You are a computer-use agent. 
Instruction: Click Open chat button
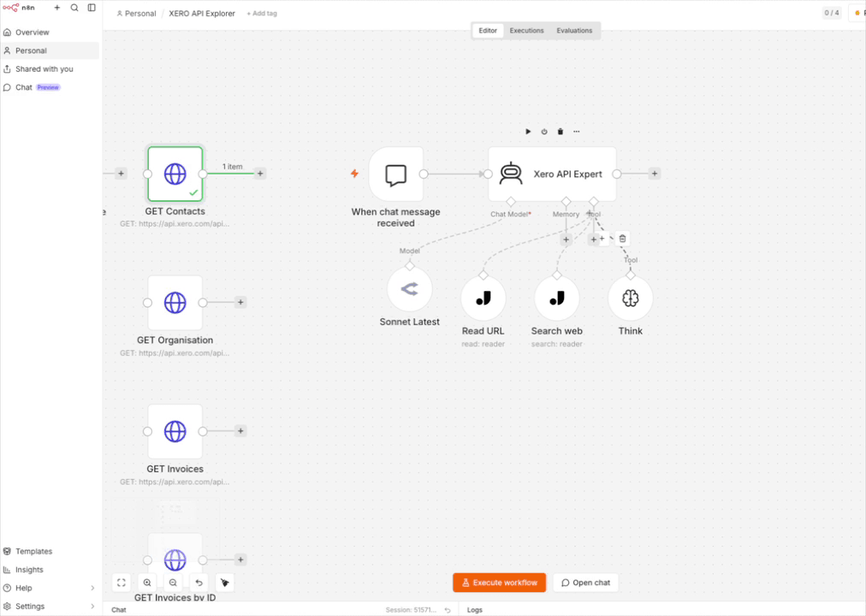(x=585, y=583)
